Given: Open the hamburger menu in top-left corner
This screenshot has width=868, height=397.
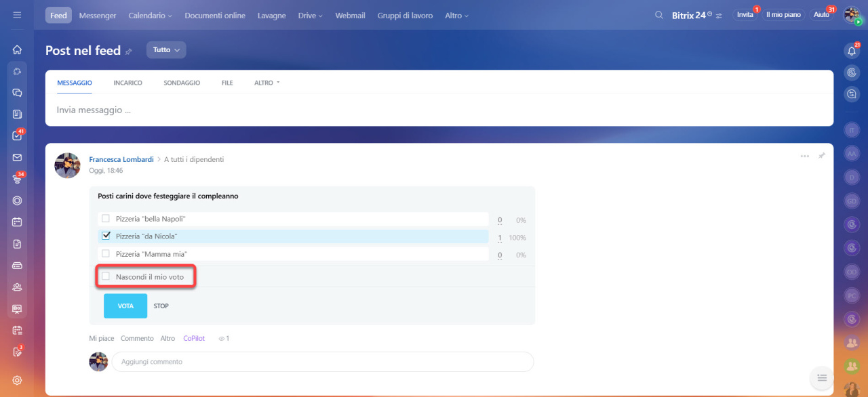Looking at the screenshot, I should pos(17,15).
